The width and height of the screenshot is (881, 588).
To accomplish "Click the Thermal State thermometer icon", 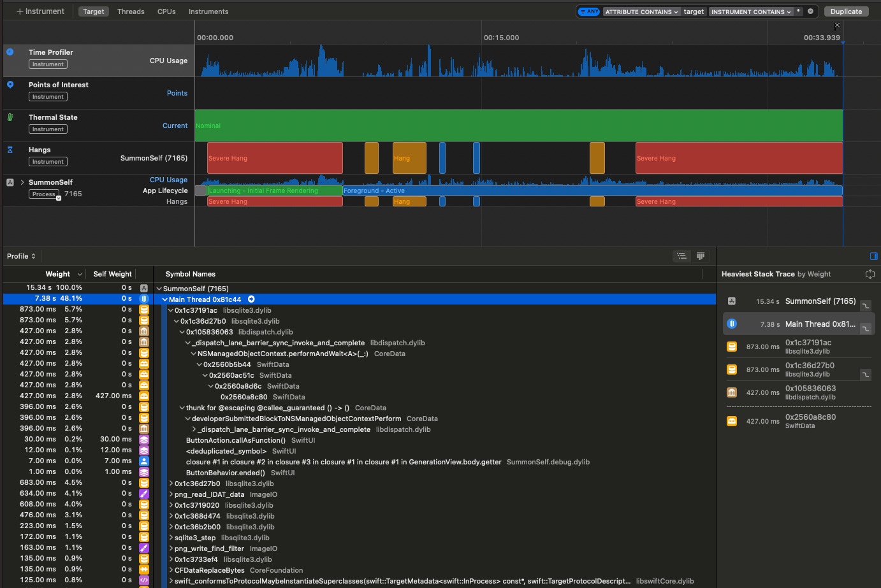I will point(10,117).
